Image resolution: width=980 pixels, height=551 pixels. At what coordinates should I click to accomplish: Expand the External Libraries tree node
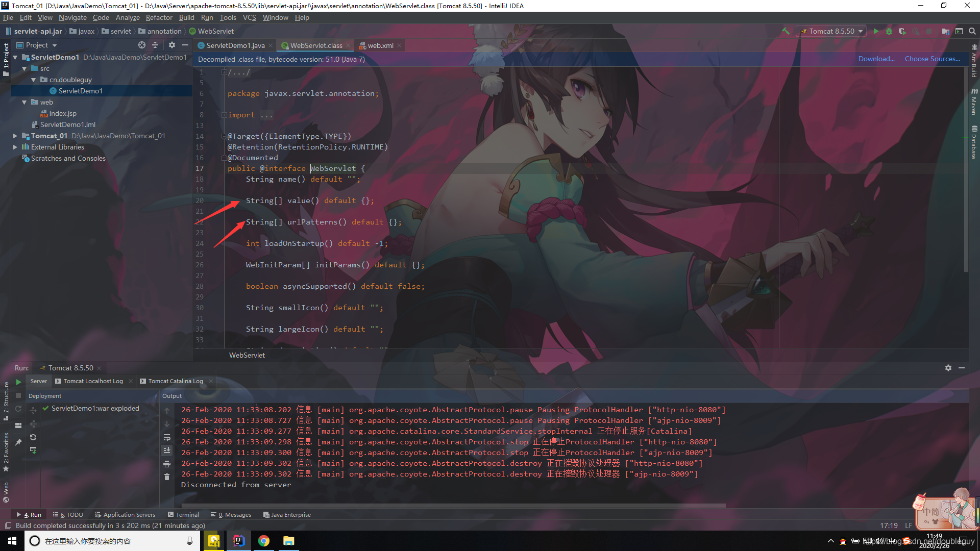pos(15,147)
